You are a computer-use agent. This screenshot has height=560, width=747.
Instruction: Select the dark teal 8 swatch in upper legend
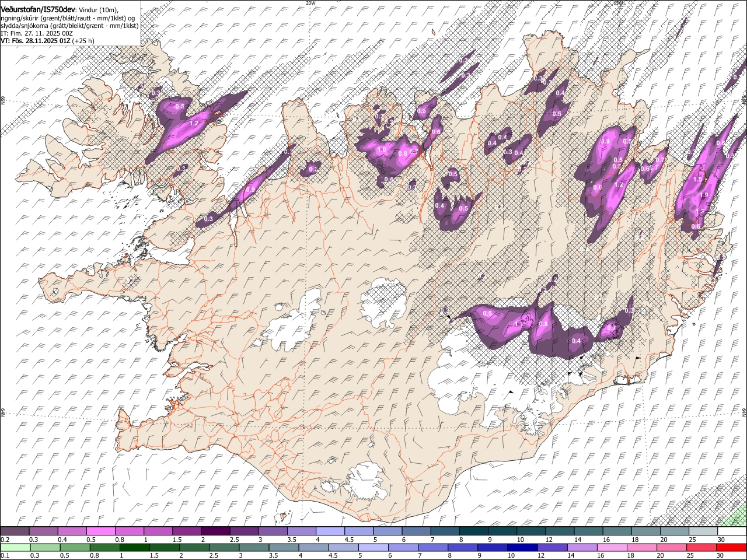pos(474,531)
